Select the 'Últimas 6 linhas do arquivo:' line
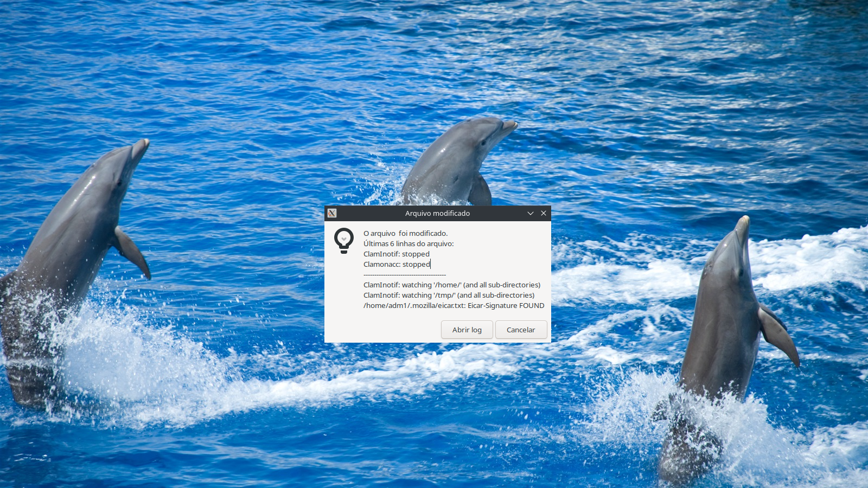 point(409,244)
